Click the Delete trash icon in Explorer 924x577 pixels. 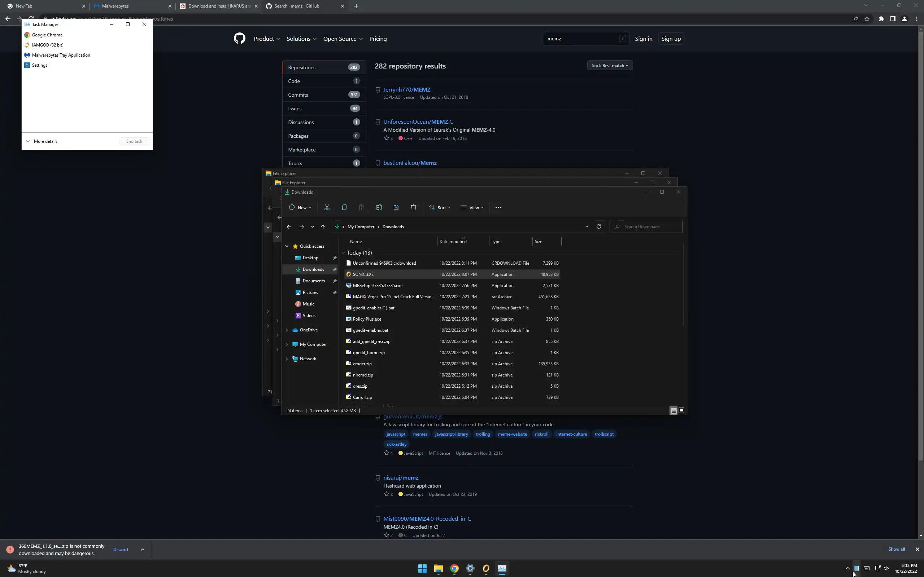coord(413,208)
